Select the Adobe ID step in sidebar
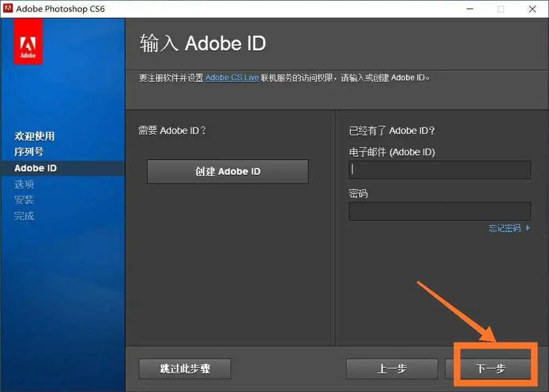The image size is (549, 392). point(35,168)
